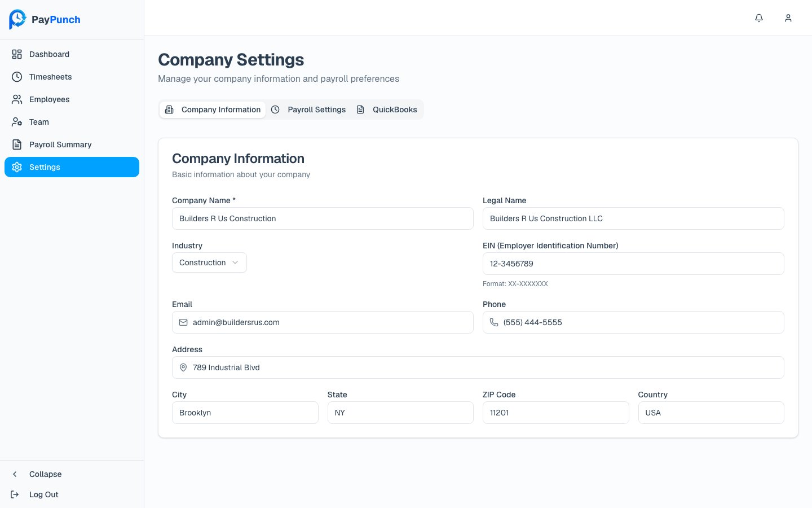Click the building icon on Company Information tab
This screenshot has height=508, width=812.
tap(169, 110)
